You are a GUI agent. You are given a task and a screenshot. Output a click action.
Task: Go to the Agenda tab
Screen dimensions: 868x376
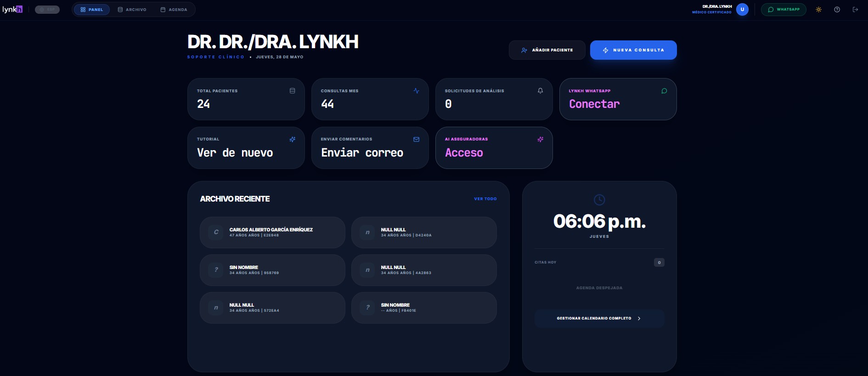[x=174, y=10]
